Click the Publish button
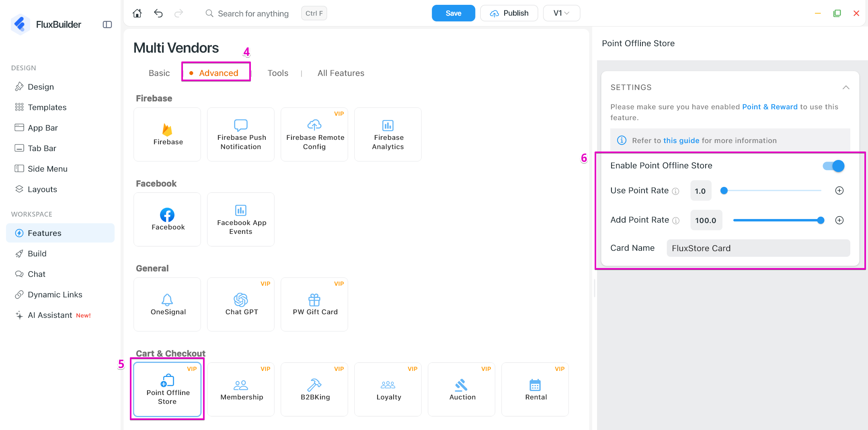The image size is (868, 430). (x=509, y=13)
